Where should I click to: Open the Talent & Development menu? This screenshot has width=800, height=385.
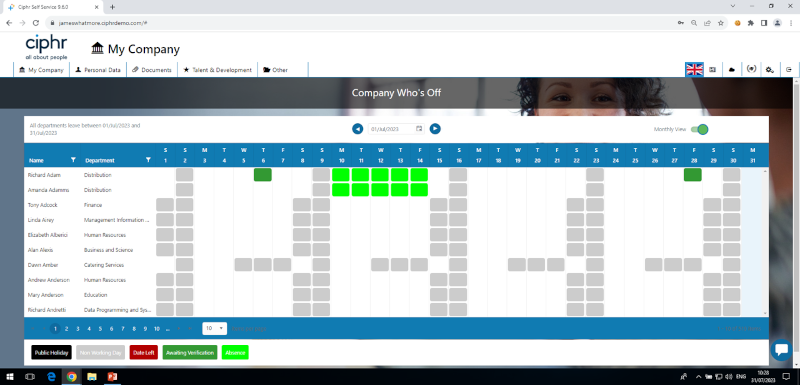point(217,70)
